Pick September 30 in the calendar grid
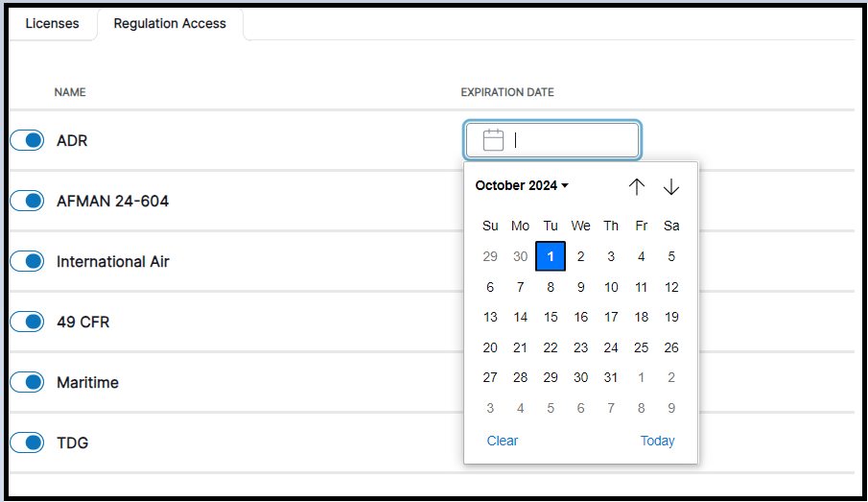 click(520, 256)
